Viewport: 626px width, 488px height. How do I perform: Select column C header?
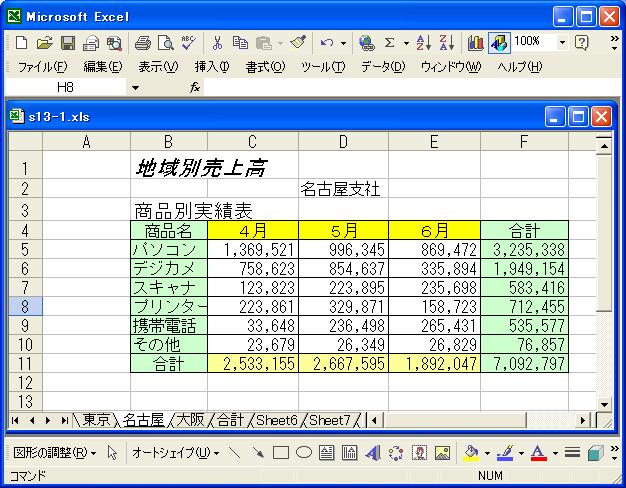click(x=253, y=141)
